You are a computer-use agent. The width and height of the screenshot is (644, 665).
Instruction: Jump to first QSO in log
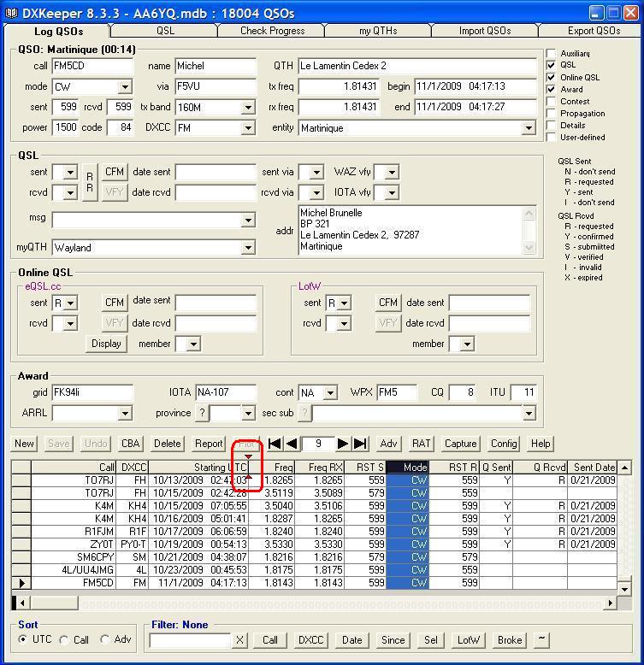[x=275, y=444]
